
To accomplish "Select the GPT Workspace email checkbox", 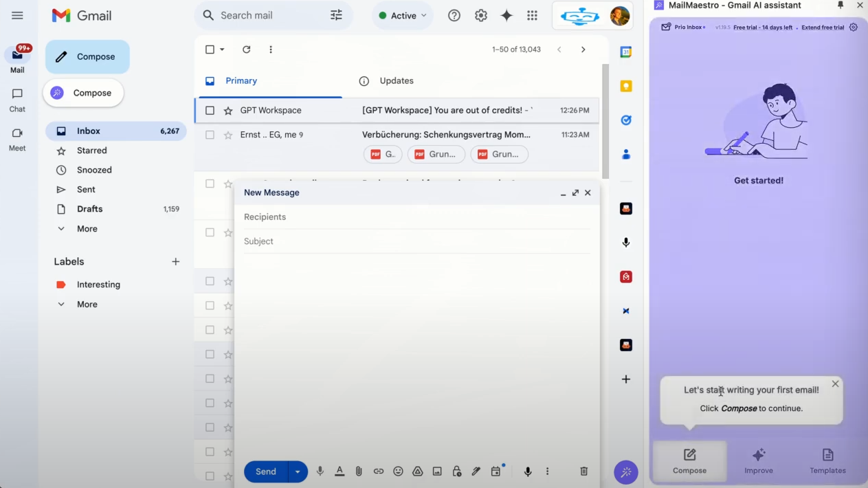I will point(210,111).
